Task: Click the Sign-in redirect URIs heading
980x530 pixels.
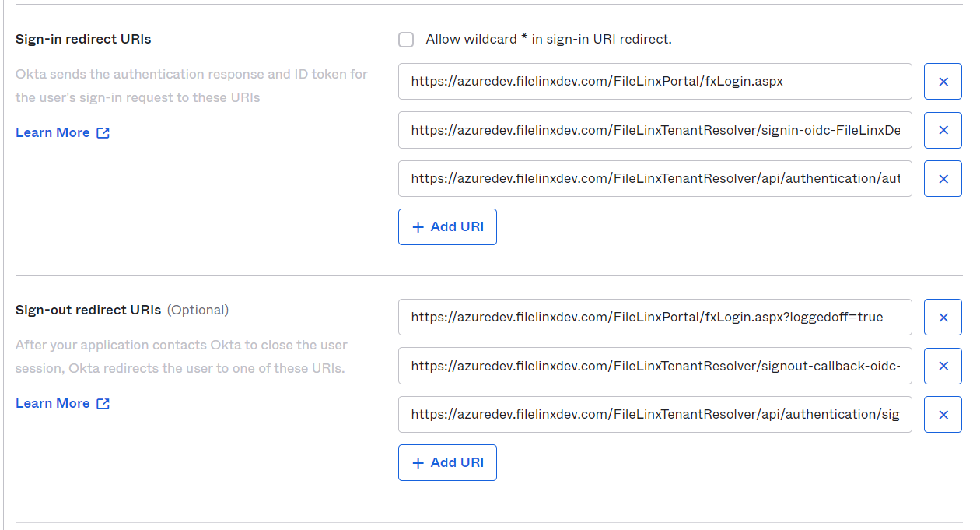Action: point(83,39)
